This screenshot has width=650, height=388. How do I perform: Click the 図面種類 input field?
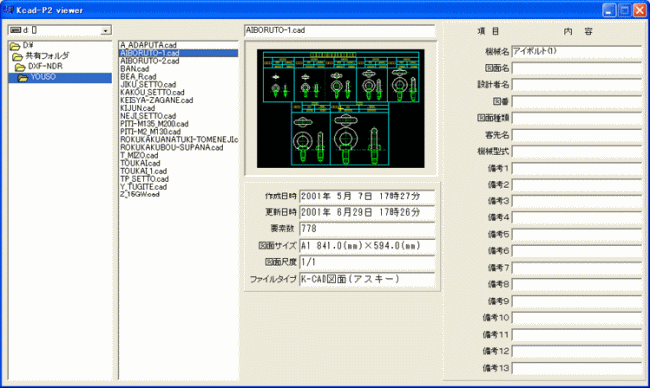[577, 118]
